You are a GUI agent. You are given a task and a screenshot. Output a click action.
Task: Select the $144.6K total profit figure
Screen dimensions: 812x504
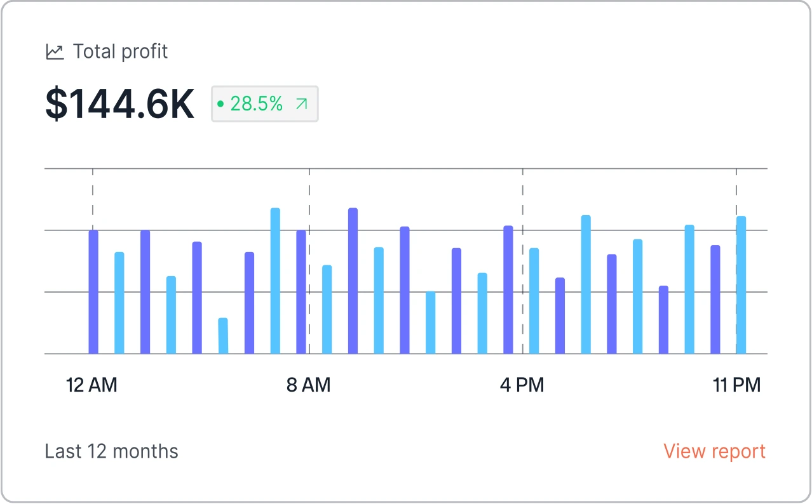(120, 105)
